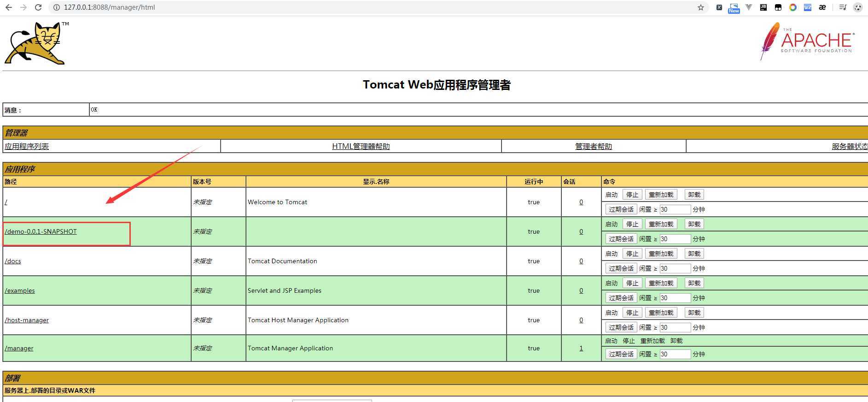This screenshot has height=402, width=868.
Task: Reload the root / application
Action: [x=661, y=195]
